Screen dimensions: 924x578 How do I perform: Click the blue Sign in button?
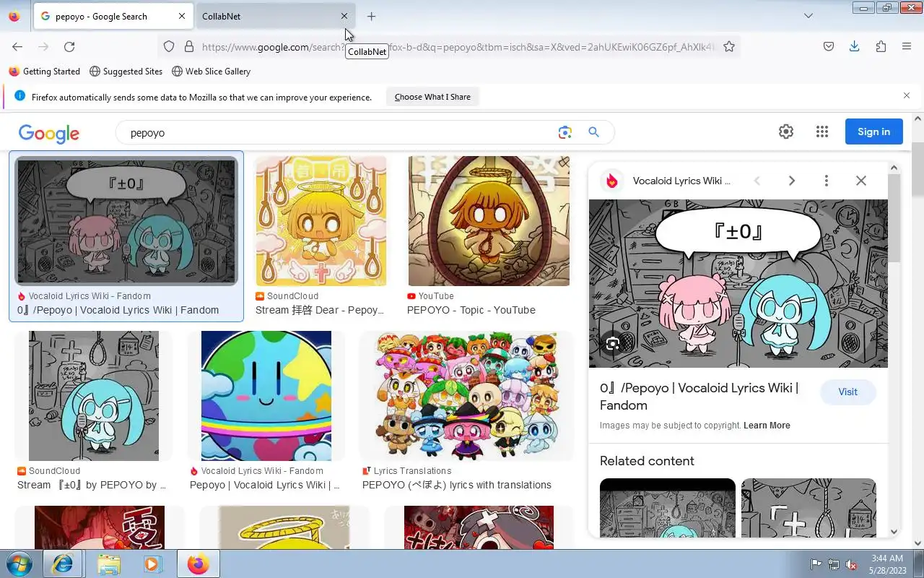click(x=874, y=131)
